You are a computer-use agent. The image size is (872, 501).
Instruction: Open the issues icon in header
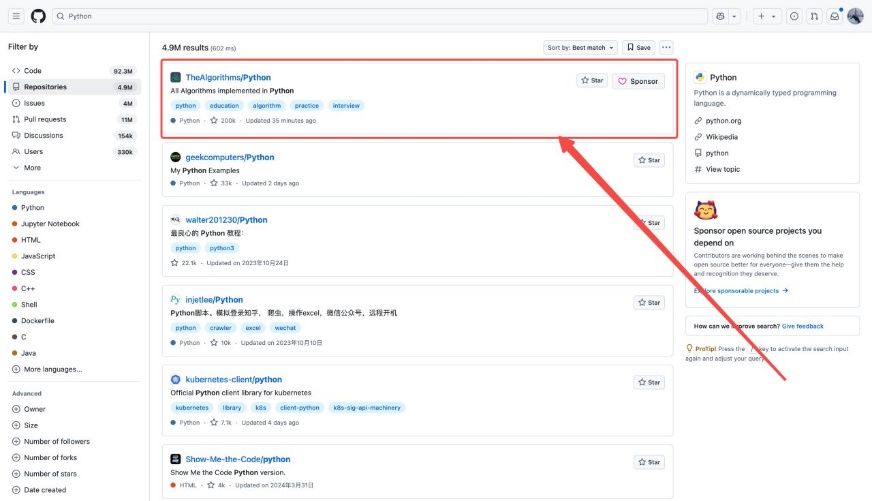[794, 16]
